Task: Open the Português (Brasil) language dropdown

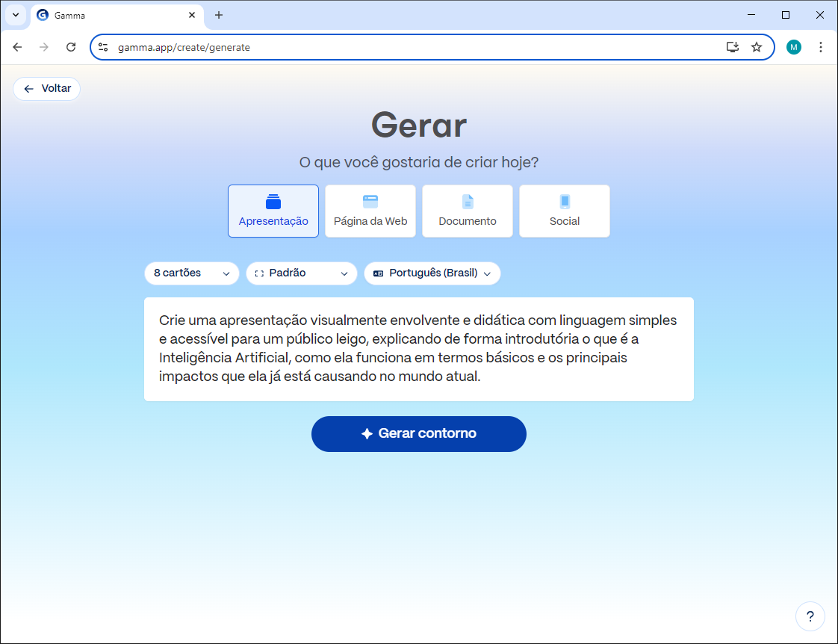Action: click(x=432, y=273)
